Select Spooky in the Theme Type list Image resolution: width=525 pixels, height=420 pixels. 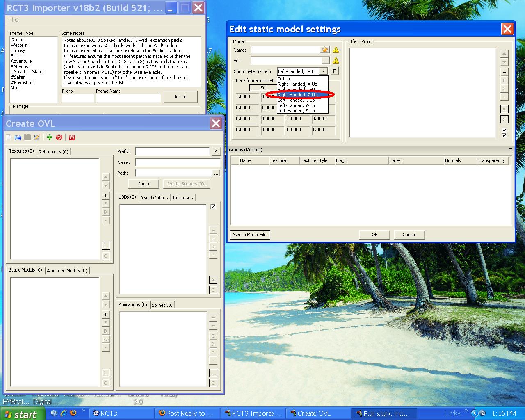point(18,50)
